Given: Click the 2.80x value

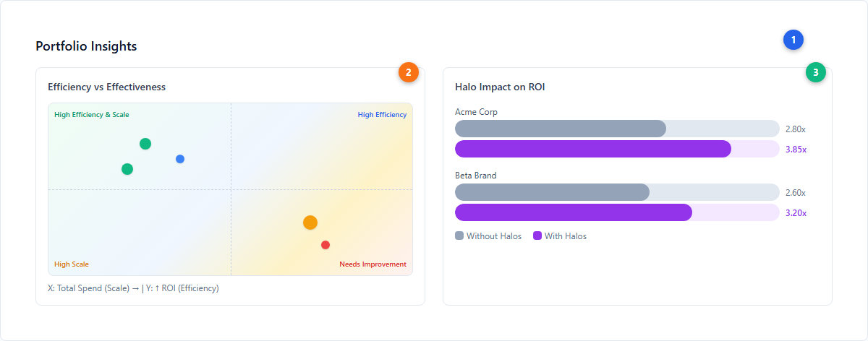Looking at the screenshot, I should [796, 129].
